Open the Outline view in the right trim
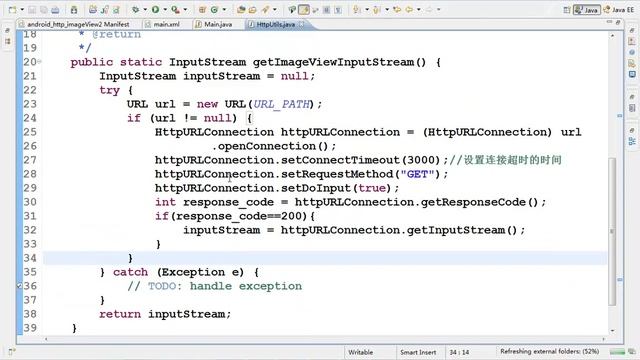 click(632, 141)
